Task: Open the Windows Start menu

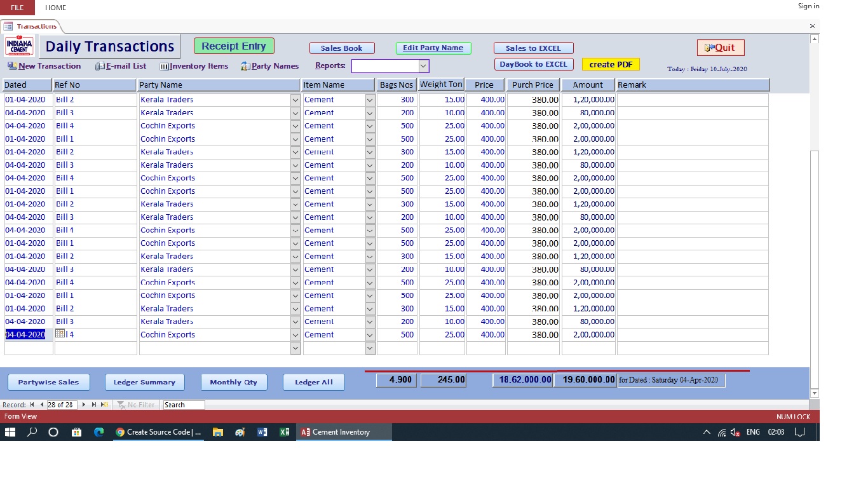Action: tap(10, 432)
